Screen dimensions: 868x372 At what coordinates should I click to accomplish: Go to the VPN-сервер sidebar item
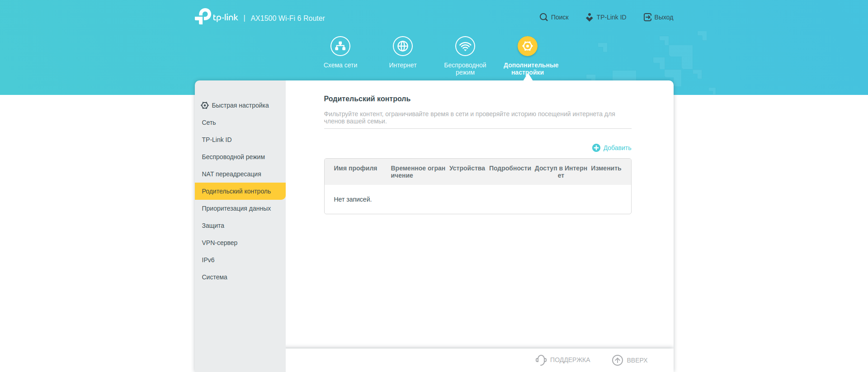click(x=220, y=243)
